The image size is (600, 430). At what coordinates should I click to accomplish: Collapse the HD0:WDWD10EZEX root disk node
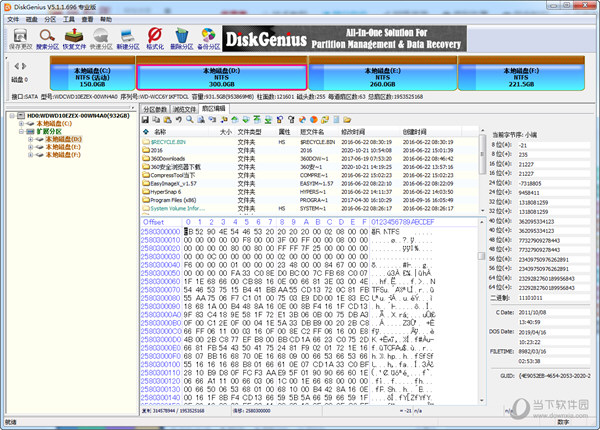click(12, 116)
